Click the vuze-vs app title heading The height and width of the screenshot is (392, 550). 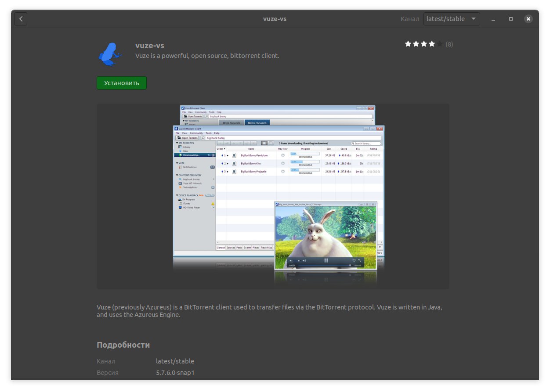pyautogui.click(x=150, y=46)
